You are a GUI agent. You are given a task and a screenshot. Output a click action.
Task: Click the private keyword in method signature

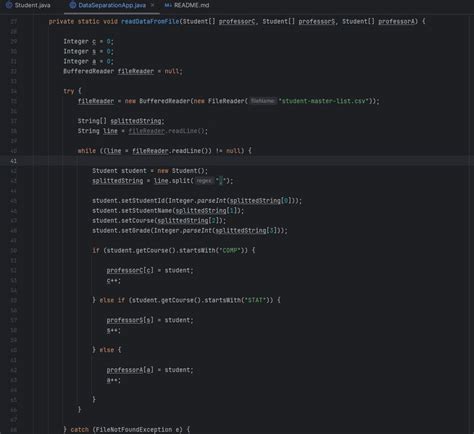pos(61,21)
